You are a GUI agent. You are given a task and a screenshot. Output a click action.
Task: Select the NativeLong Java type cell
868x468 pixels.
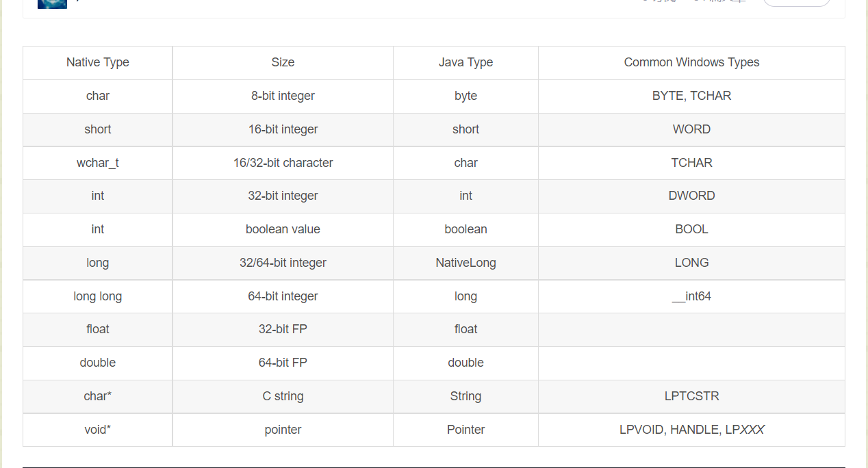point(465,263)
